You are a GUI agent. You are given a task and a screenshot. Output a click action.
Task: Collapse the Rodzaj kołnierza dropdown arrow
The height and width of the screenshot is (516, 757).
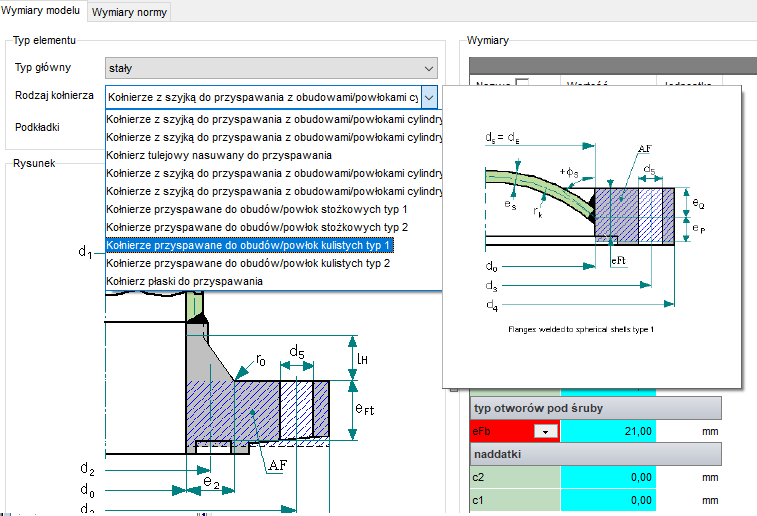[429, 98]
